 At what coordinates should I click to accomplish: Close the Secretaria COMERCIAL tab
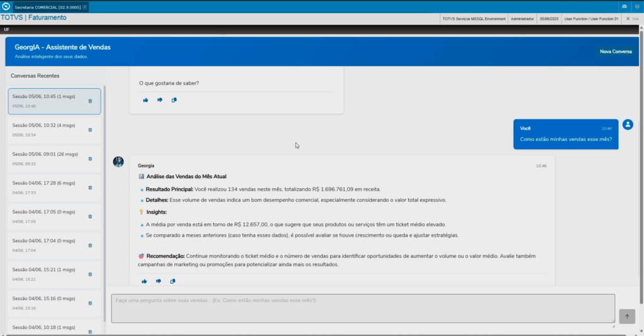pos(85,8)
